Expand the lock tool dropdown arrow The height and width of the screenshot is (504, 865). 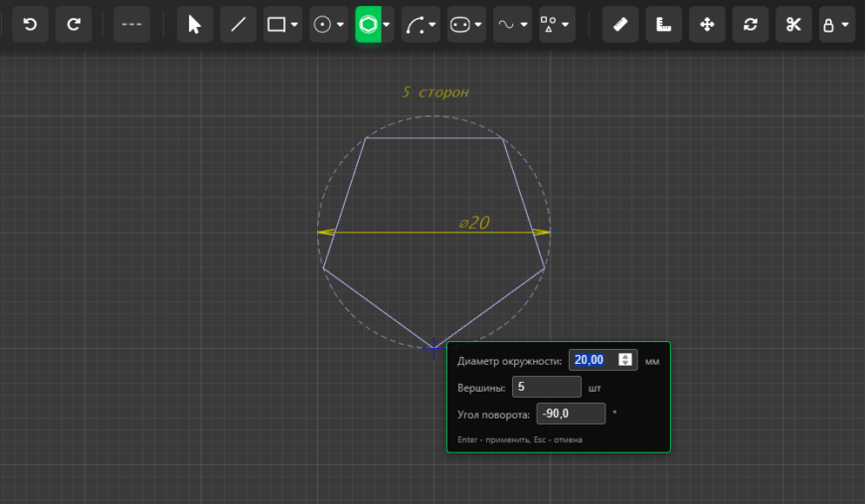click(x=845, y=24)
